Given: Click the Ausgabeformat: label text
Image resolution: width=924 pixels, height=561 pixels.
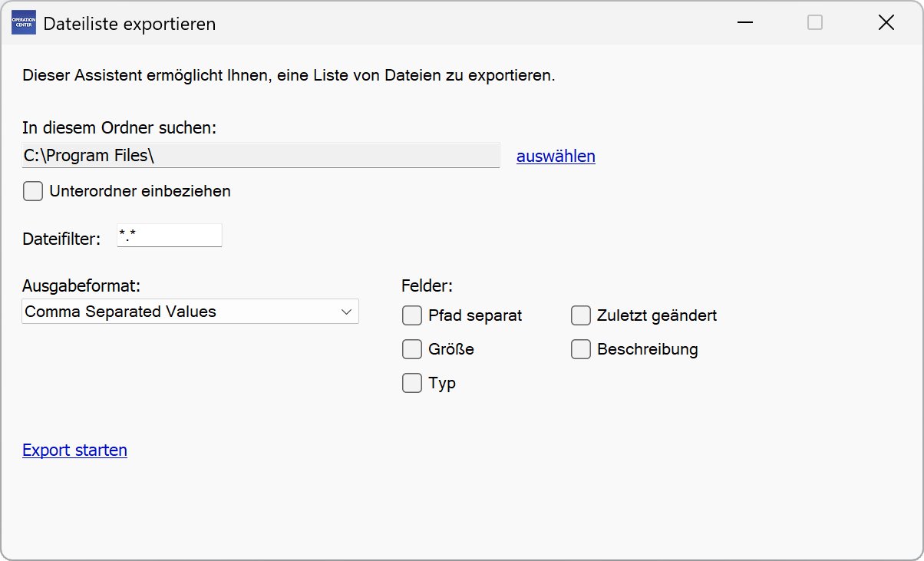Looking at the screenshot, I should point(81,286).
